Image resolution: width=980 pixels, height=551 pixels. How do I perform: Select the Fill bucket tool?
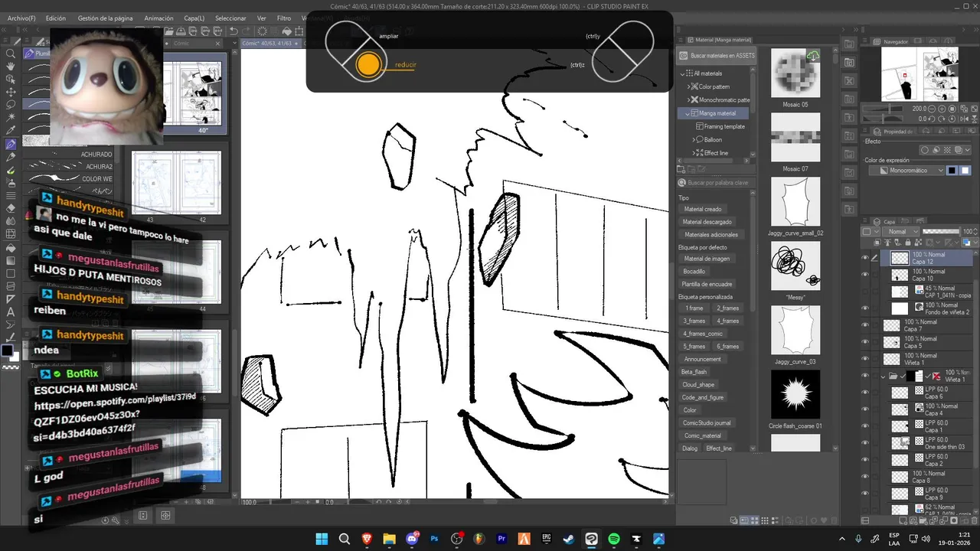click(x=11, y=248)
